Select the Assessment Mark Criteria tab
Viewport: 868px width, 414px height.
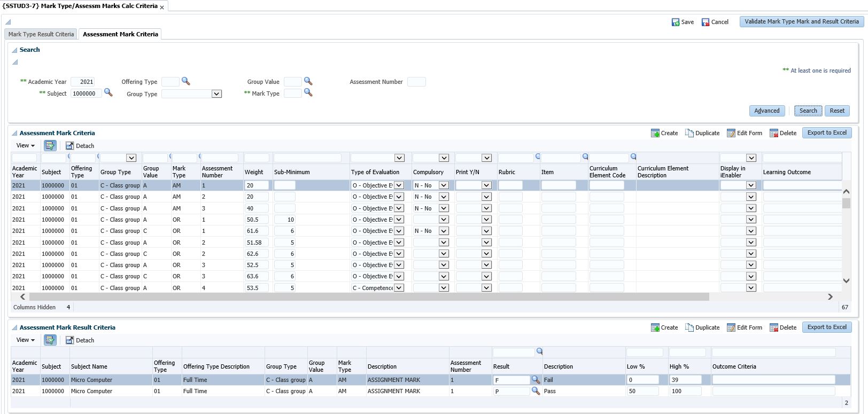click(x=120, y=34)
